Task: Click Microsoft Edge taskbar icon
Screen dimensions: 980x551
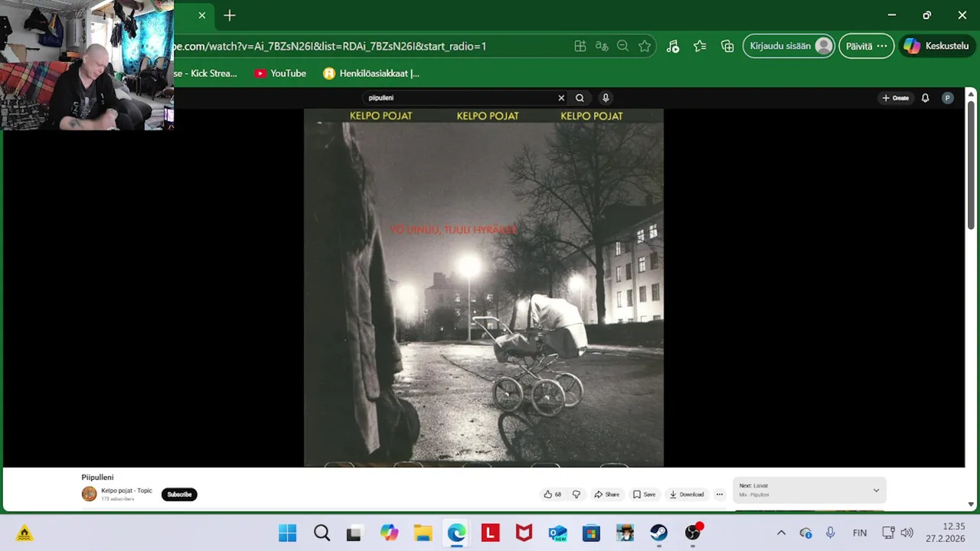Action: coord(456,533)
